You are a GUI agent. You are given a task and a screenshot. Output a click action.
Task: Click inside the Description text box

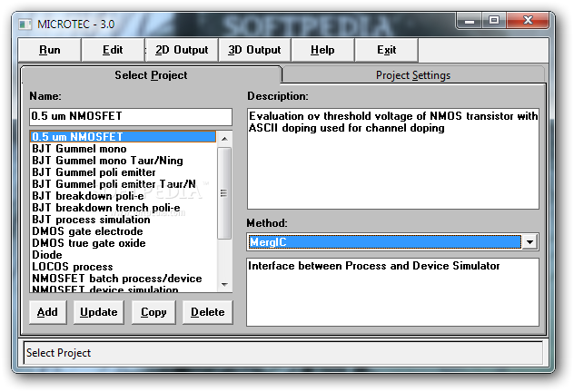tap(392, 158)
